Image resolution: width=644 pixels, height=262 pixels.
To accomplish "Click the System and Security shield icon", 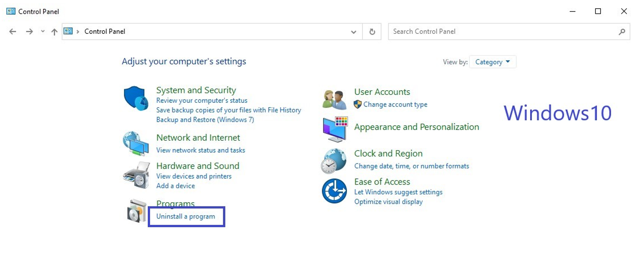I will point(136,98).
